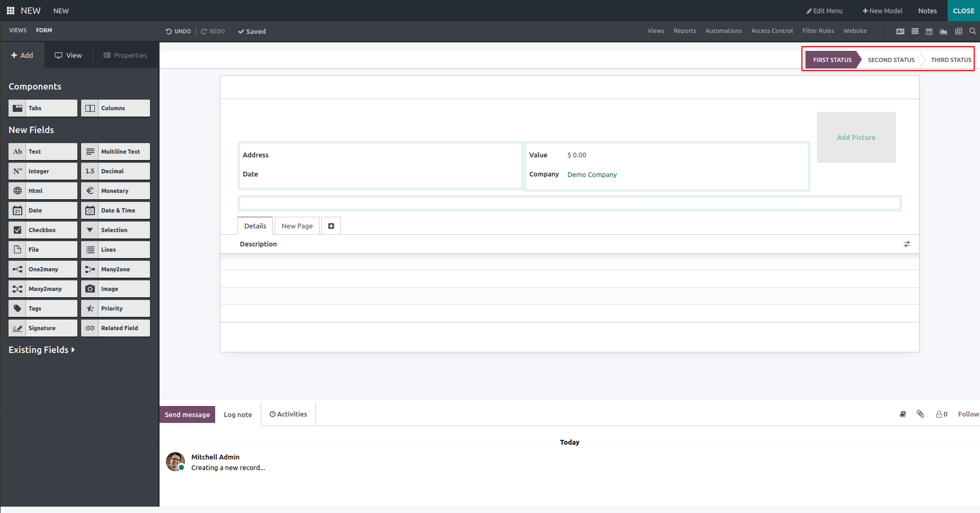This screenshot has height=513, width=980.
Task: Click the REDO button
Action: (213, 31)
